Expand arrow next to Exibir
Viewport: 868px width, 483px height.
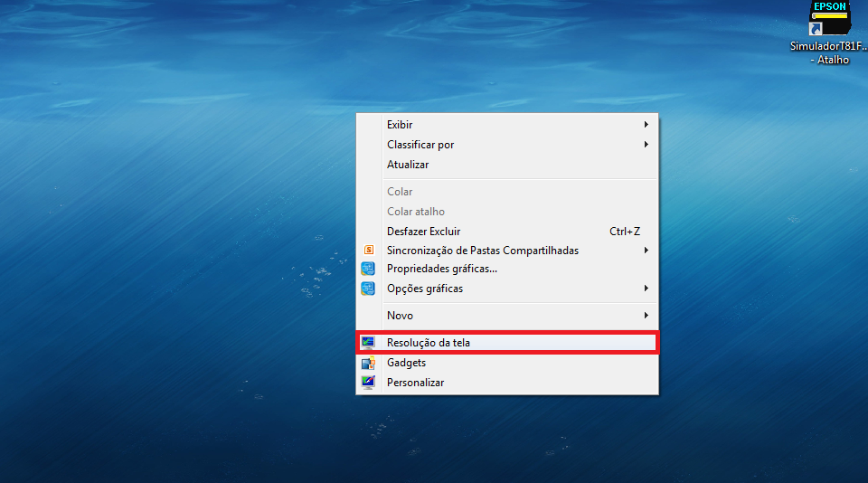(x=646, y=125)
